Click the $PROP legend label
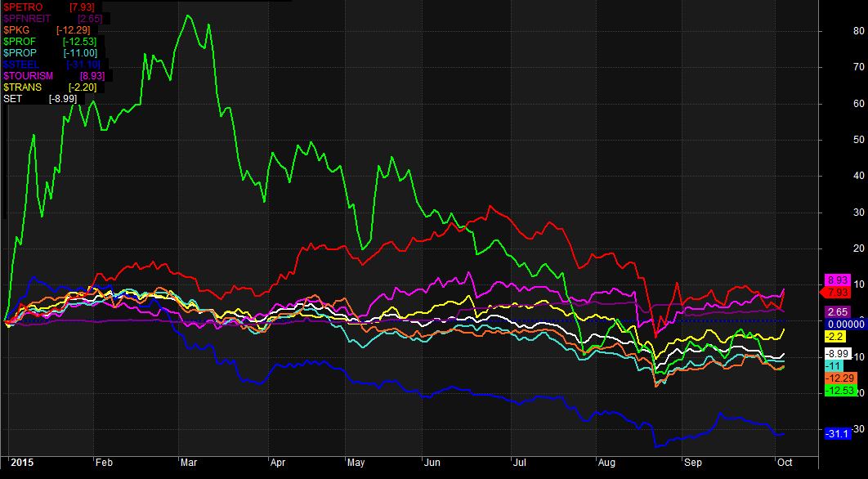868x479 pixels. tap(21, 53)
